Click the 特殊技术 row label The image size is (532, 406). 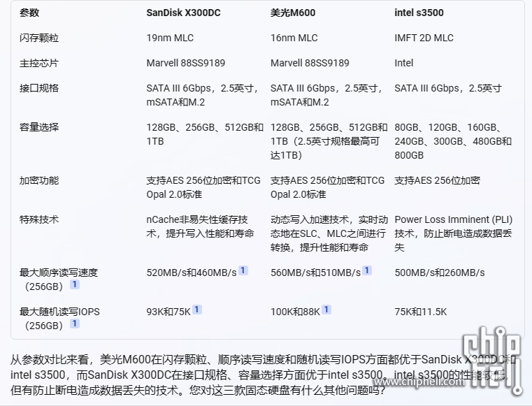pos(39,219)
